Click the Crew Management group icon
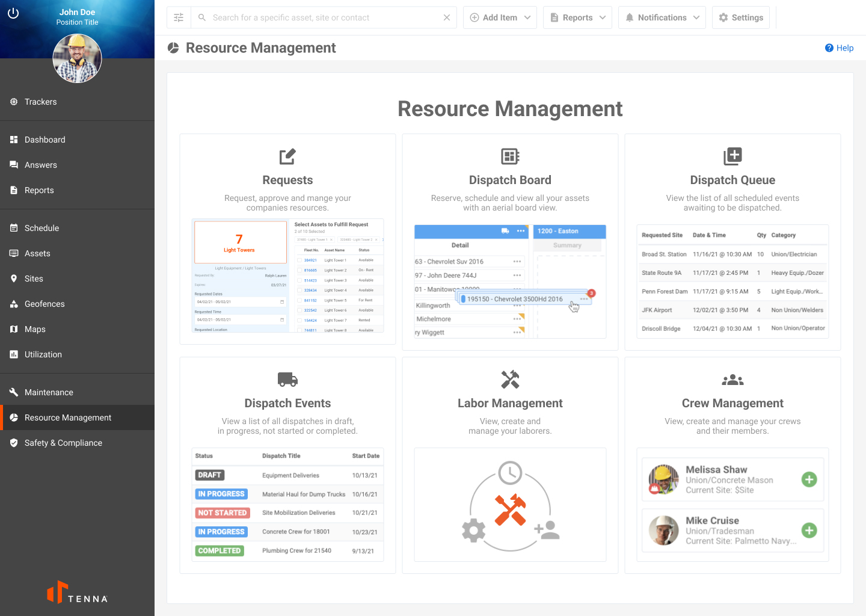Screen dimensions: 866x616 tap(732, 379)
